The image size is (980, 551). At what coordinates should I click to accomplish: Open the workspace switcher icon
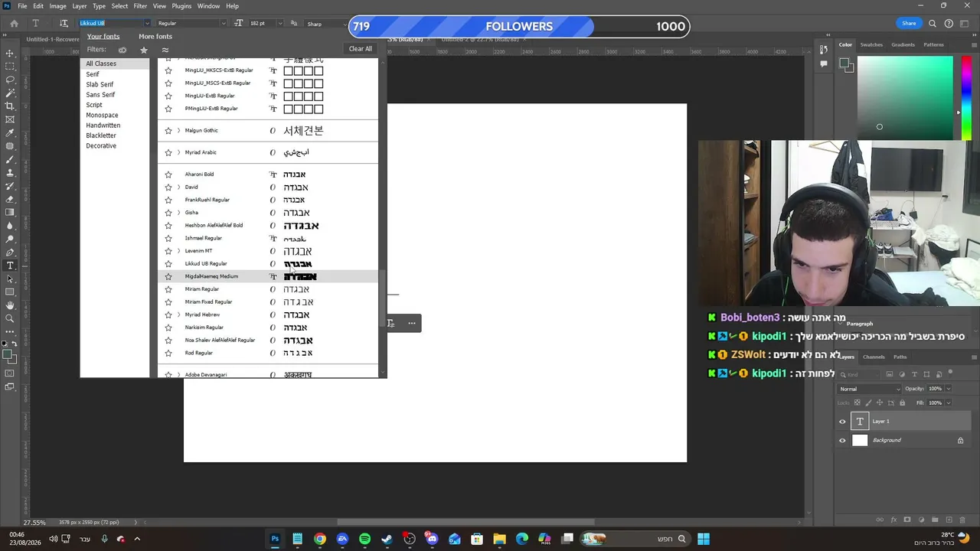pyautogui.click(x=965, y=24)
